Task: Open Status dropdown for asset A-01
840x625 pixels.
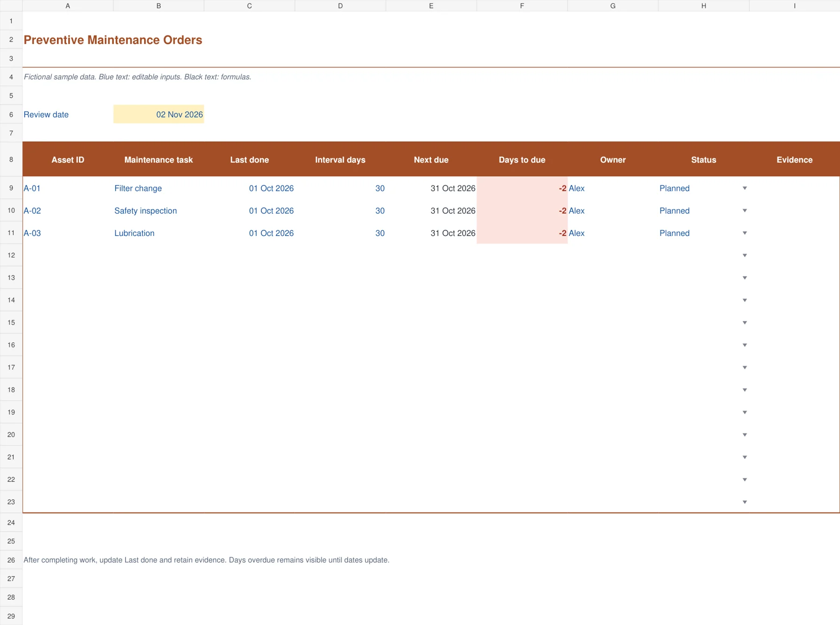Action: pyautogui.click(x=745, y=188)
